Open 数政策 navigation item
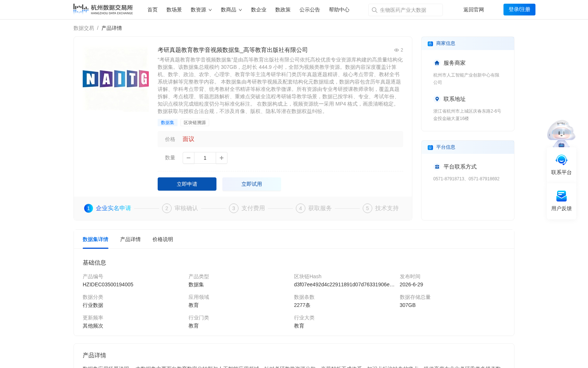Image resolution: width=588 pixels, height=368 pixels. pos(283,10)
